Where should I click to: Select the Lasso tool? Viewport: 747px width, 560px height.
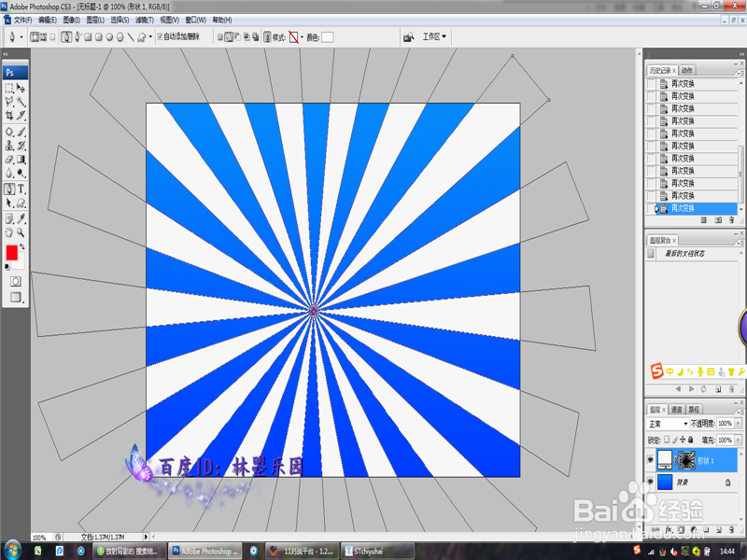tap(9, 102)
